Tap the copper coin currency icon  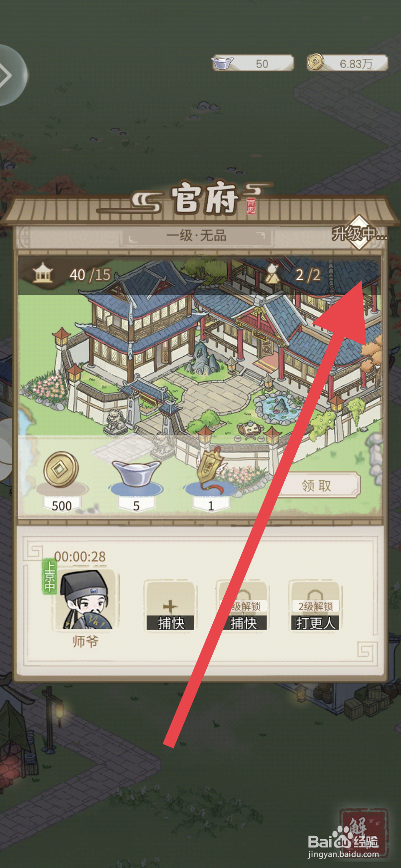pyautogui.click(x=316, y=62)
